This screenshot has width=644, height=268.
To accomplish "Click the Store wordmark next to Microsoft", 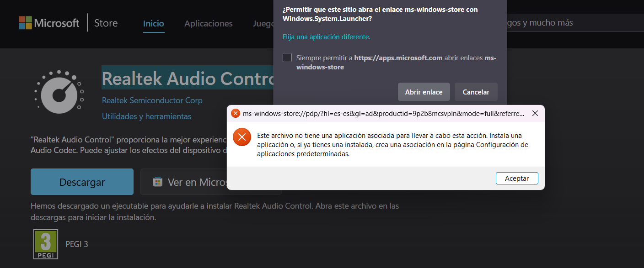I will 106,23.
